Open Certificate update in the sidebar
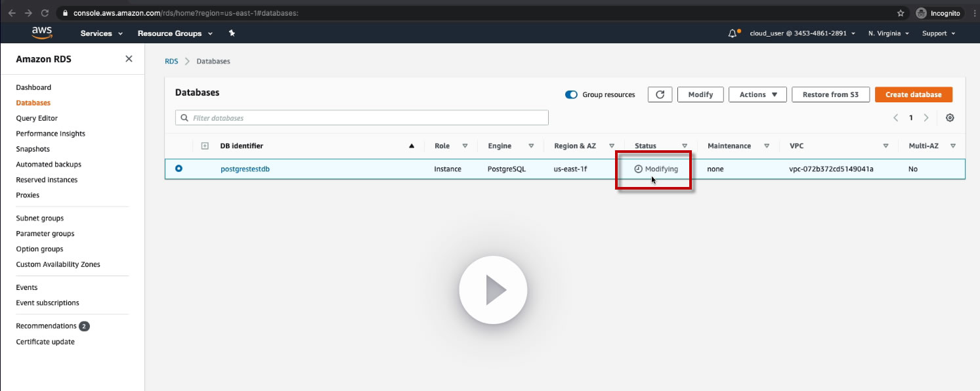This screenshot has height=391, width=980. coord(45,342)
